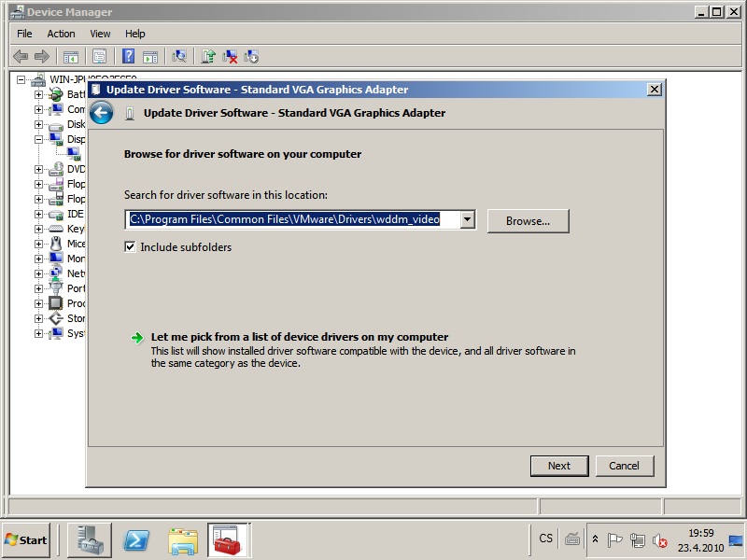Click the muted volume tray icon
This screenshot has width=747, height=560.
(x=660, y=540)
